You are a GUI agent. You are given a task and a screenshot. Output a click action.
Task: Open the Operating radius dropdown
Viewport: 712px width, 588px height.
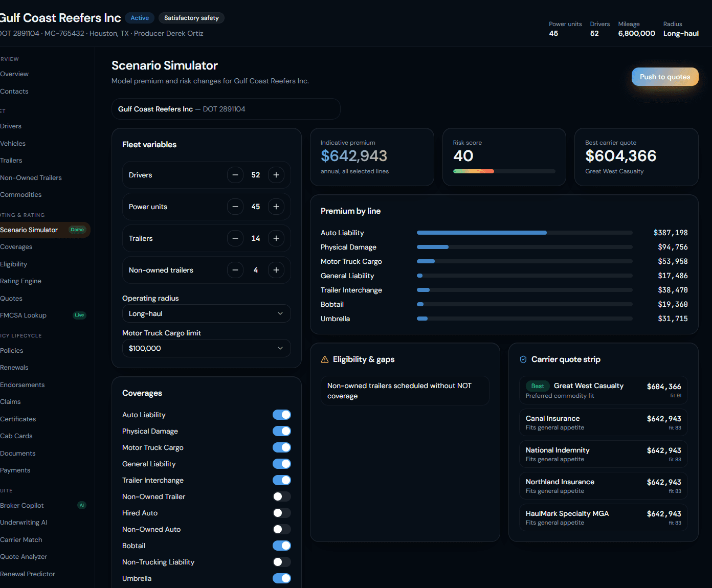pos(207,313)
